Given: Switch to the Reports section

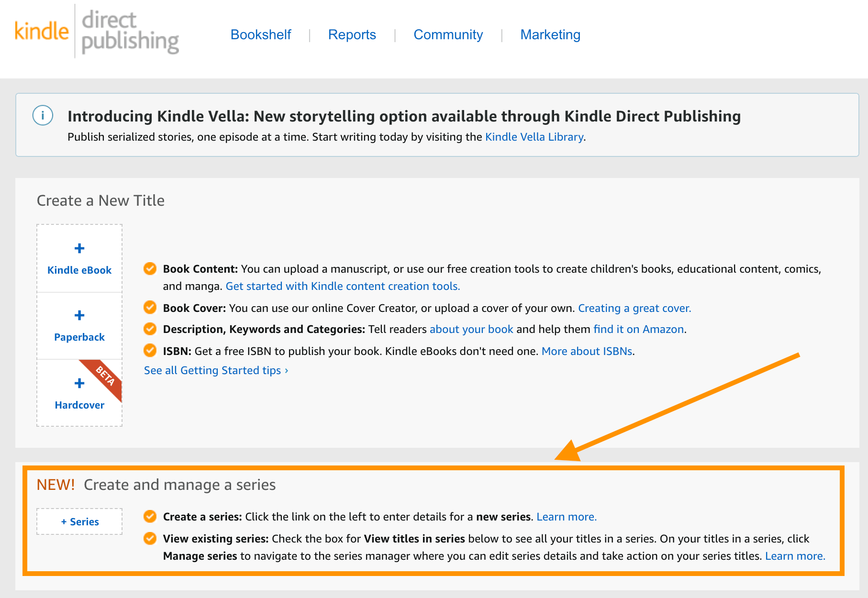Looking at the screenshot, I should click(352, 34).
